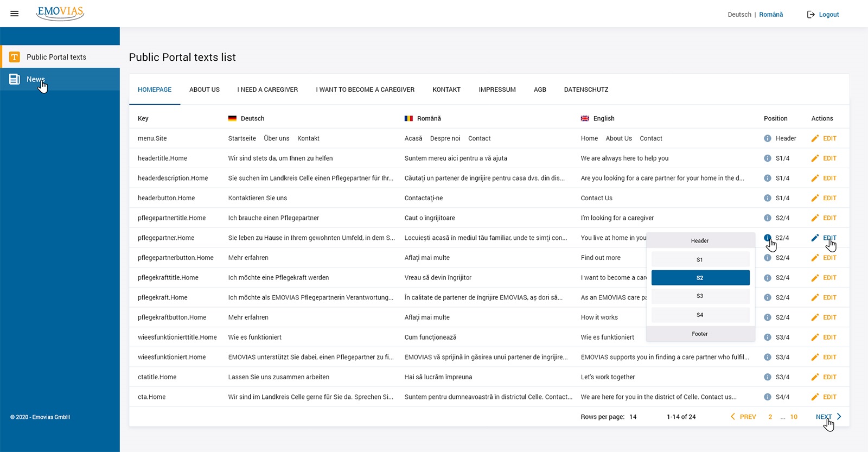This screenshot has height=452, width=868.
Task: Click the Logout icon in header
Action: coord(810,15)
